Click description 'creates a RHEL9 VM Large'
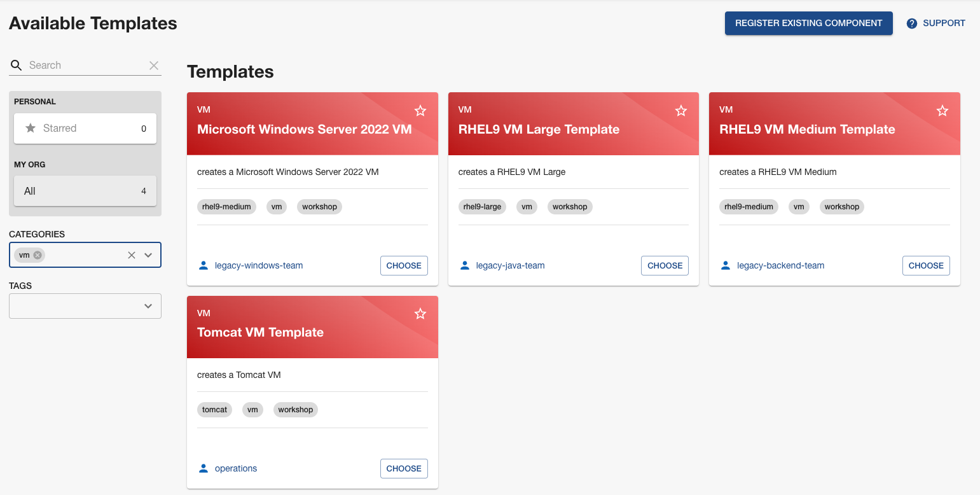This screenshot has height=495, width=980. point(512,172)
